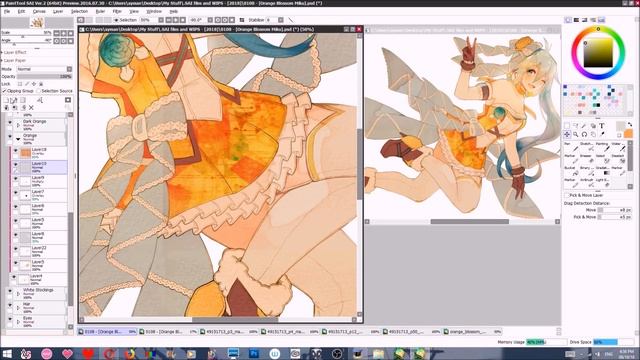640x360 pixels.
Task: Select the Zoom magnifier tool
Action: click(x=576, y=134)
